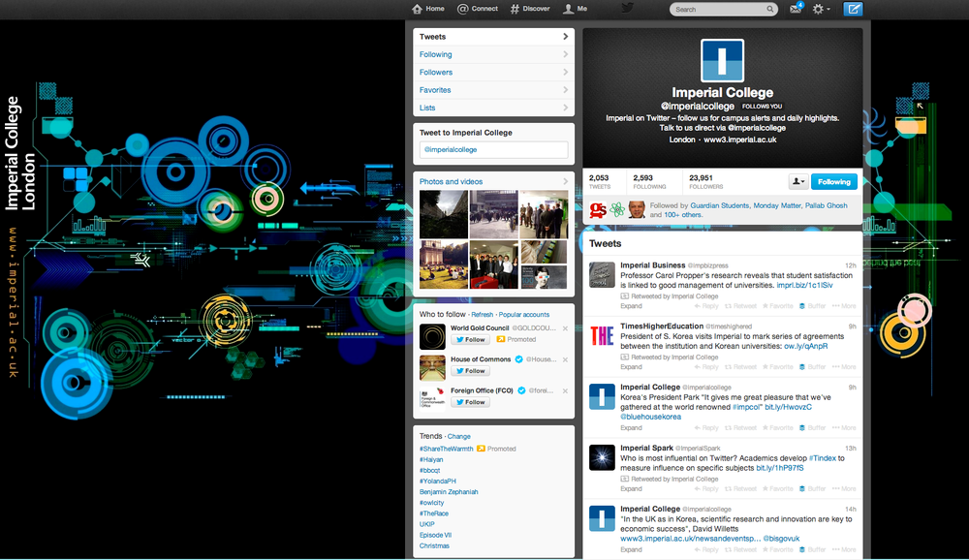This screenshot has height=560, width=969.
Task: Dismiss Foreign Office suggestion
Action: pyautogui.click(x=565, y=390)
